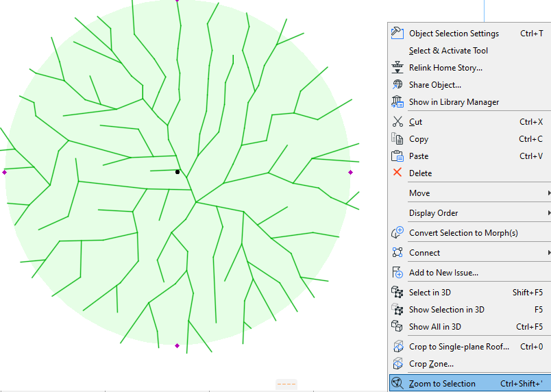
Task: Click the Convert Selection to Morph icon
Action: click(397, 232)
